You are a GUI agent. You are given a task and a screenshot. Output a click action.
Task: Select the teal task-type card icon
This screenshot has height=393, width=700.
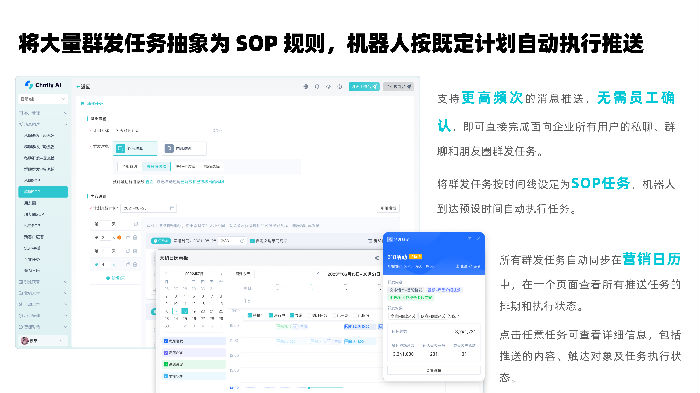[121, 148]
